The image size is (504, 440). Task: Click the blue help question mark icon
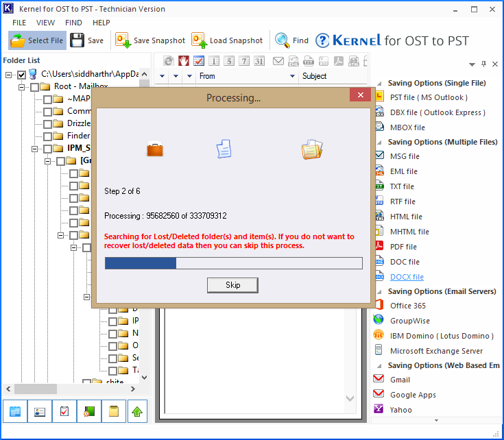point(322,41)
